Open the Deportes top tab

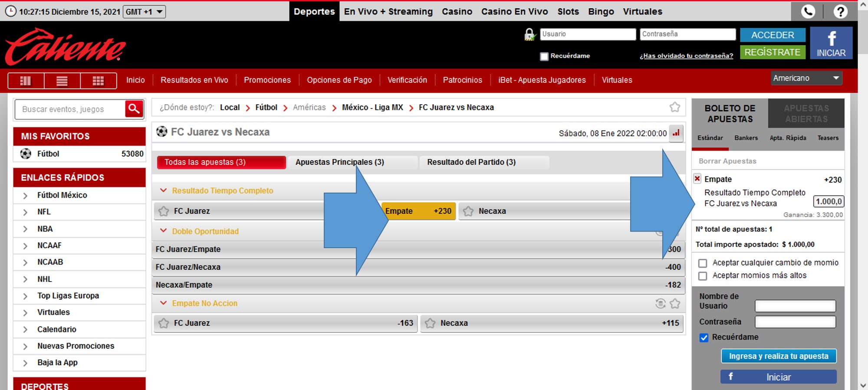314,11
